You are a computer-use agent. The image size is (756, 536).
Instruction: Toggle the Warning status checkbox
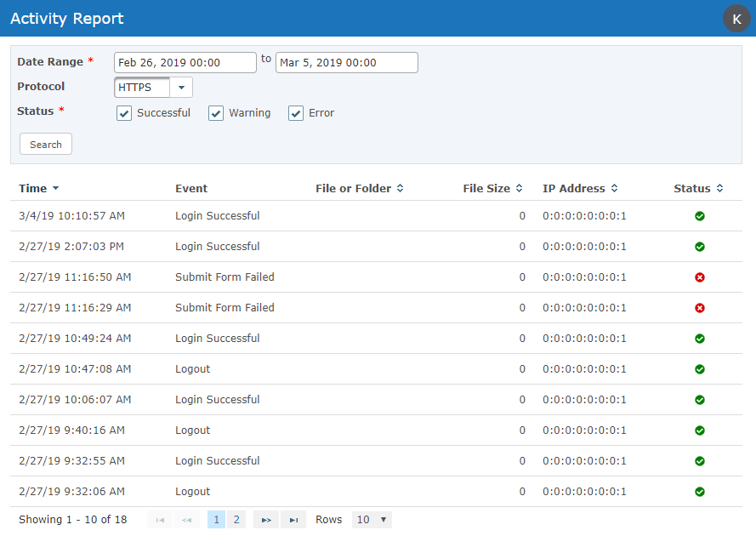(216, 113)
